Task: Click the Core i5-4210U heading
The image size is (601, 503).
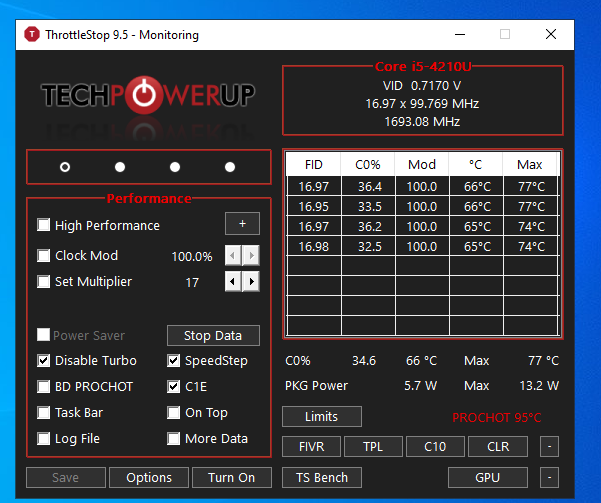Action: pos(423,67)
